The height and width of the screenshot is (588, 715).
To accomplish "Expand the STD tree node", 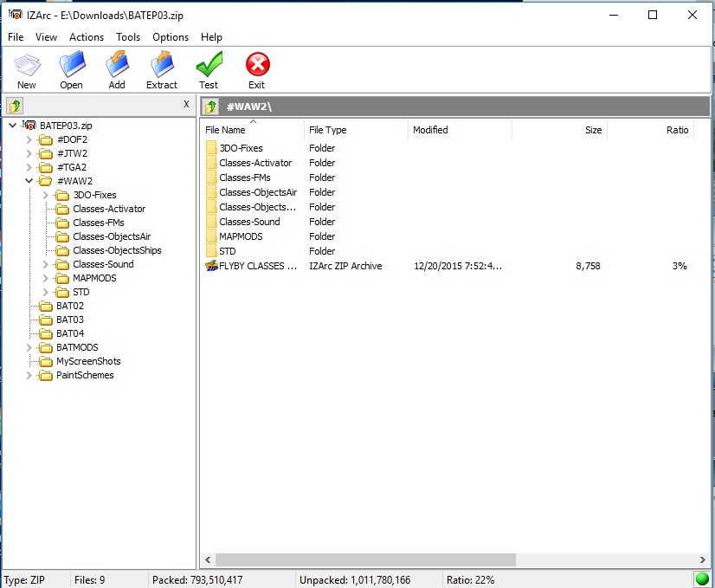I will point(46,292).
